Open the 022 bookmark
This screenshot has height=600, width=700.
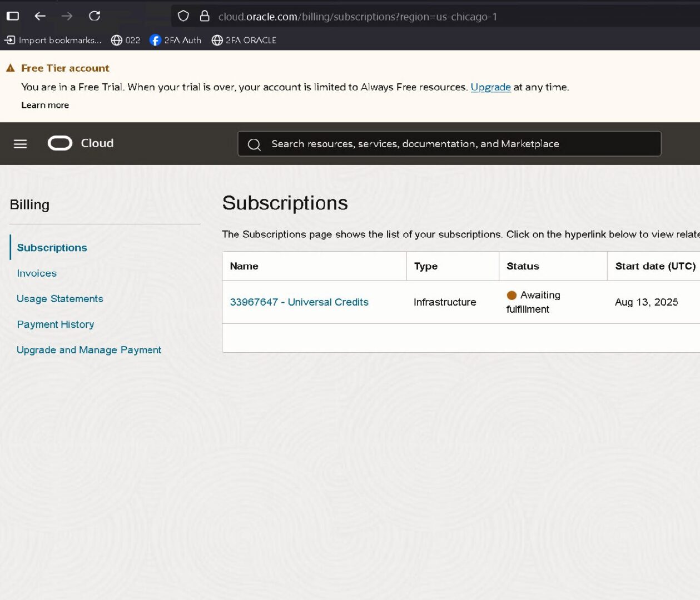point(126,40)
